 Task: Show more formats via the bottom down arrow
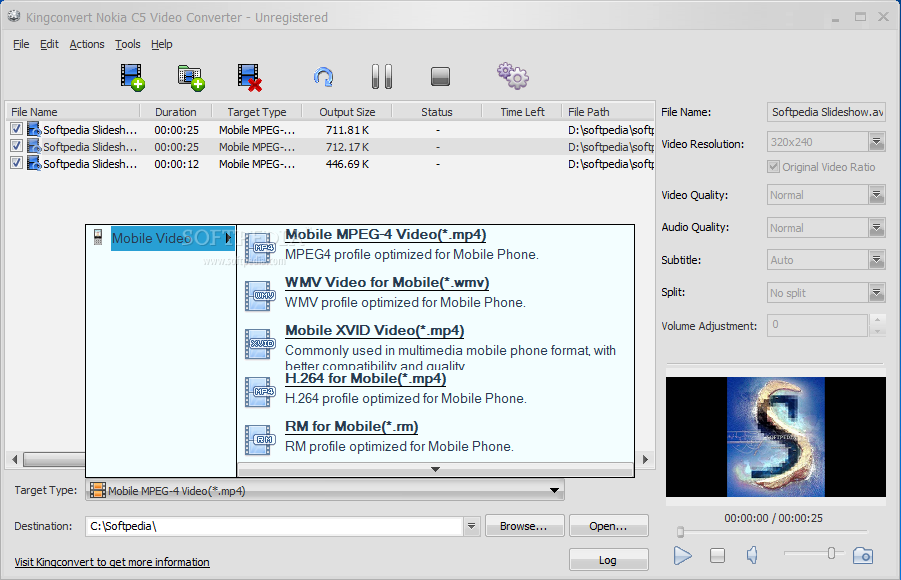(x=436, y=470)
